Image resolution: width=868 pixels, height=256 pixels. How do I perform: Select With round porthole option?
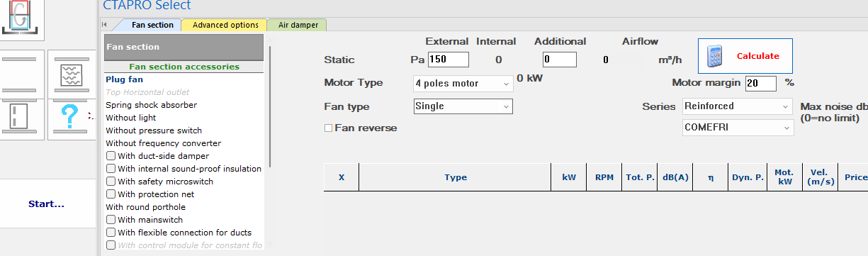[x=146, y=207]
